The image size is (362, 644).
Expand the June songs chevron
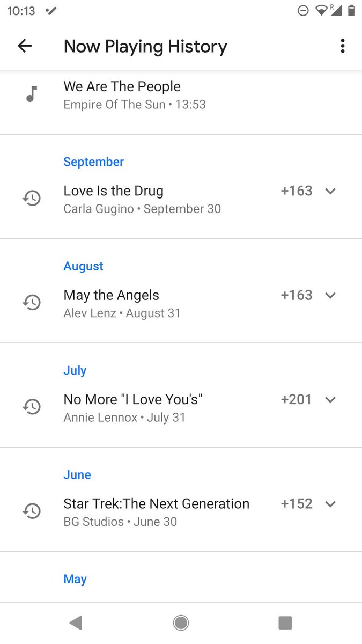(330, 504)
